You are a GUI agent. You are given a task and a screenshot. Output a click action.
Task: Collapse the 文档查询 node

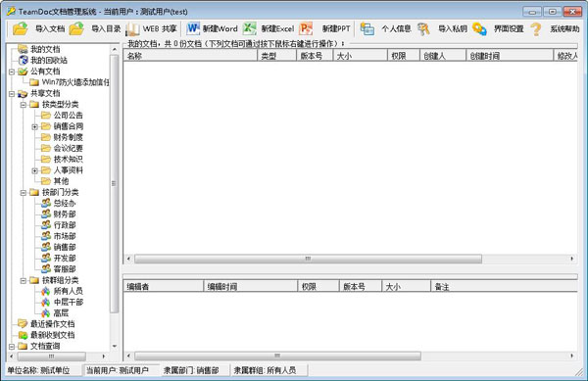[x=12, y=346]
